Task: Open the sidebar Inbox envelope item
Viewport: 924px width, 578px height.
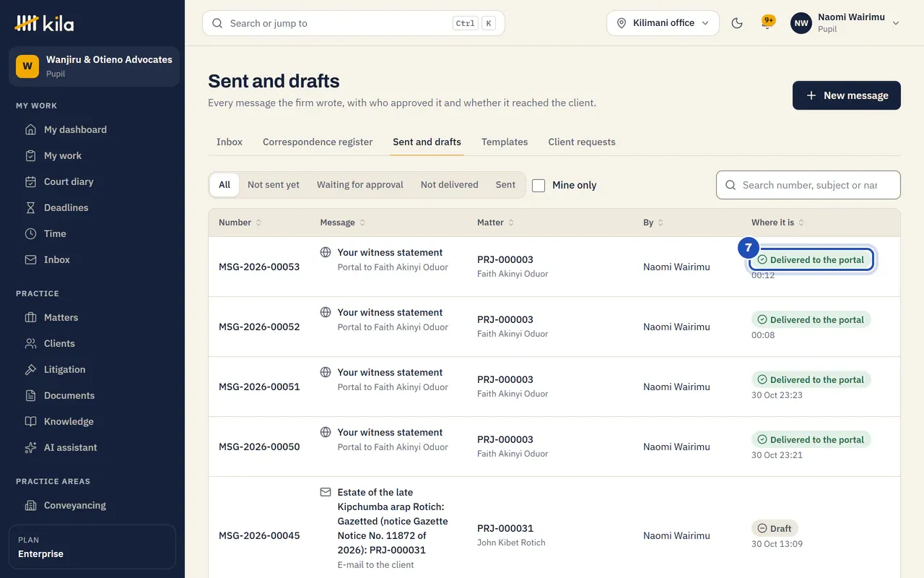Action: [92, 260]
